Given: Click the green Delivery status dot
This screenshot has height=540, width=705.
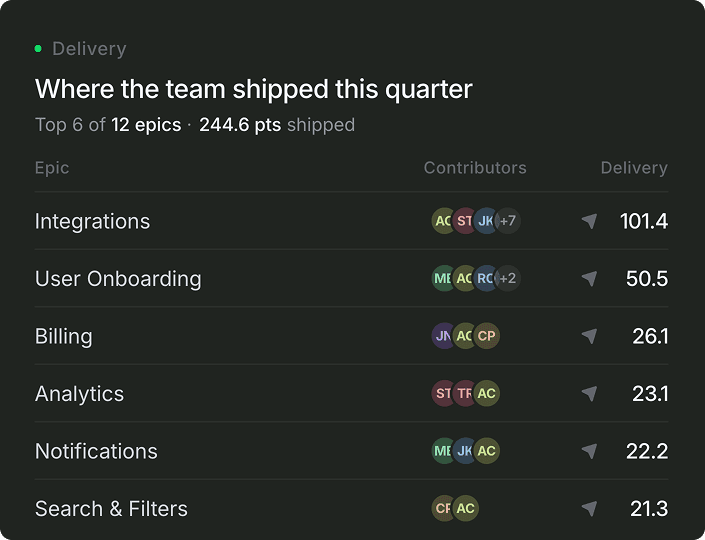Looking at the screenshot, I should 38,49.
